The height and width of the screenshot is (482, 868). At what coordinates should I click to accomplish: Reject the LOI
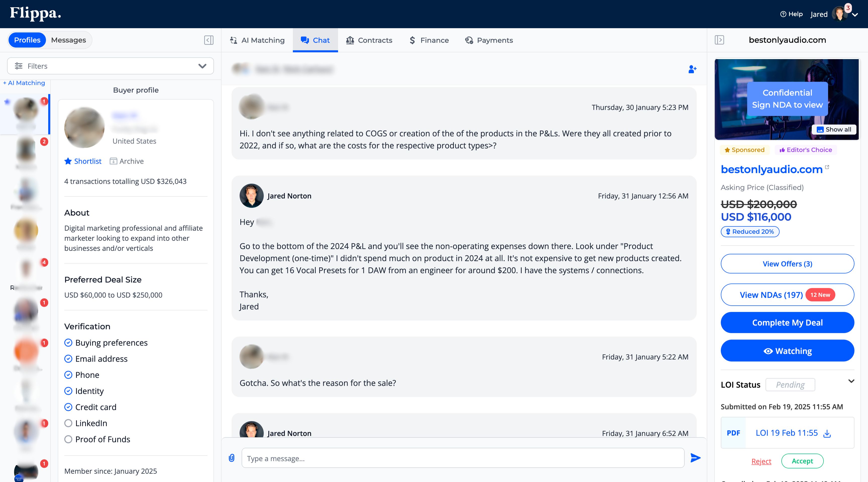point(761,461)
